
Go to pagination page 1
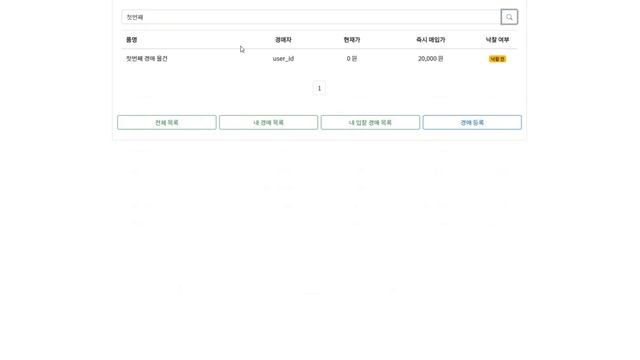319,88
